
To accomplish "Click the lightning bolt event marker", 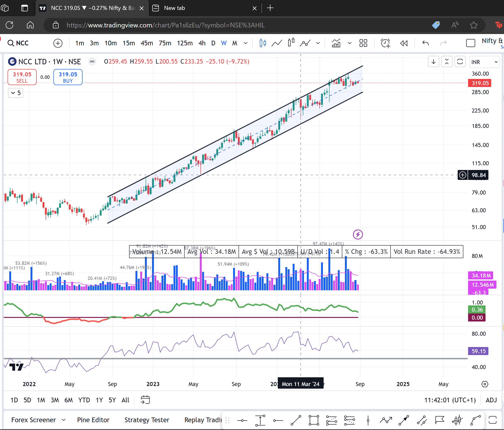I will tap(358, 235).
